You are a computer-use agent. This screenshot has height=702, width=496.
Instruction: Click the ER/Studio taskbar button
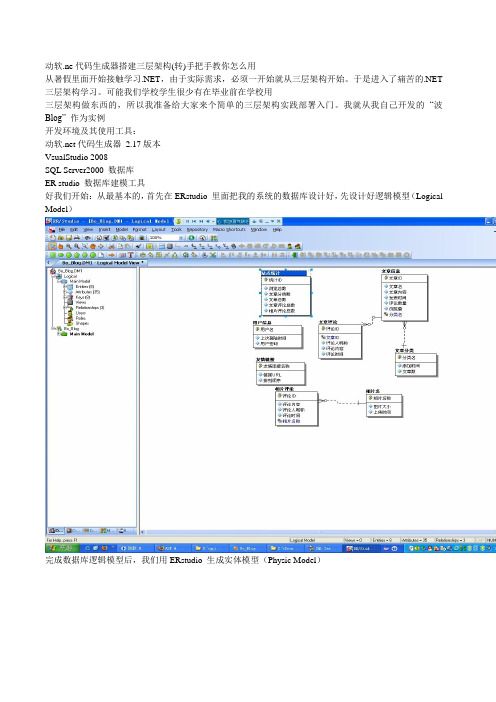pyautogui.click(x=360, y=548)
